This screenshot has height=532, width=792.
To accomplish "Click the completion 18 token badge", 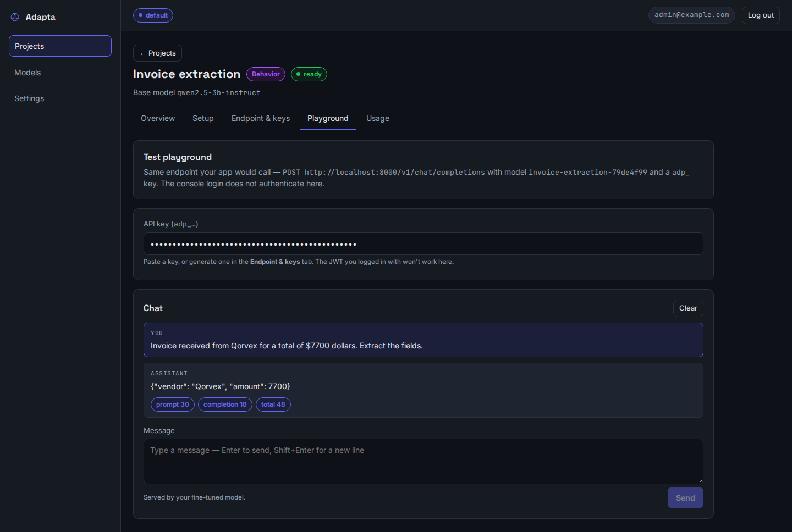I will point(225,404).
